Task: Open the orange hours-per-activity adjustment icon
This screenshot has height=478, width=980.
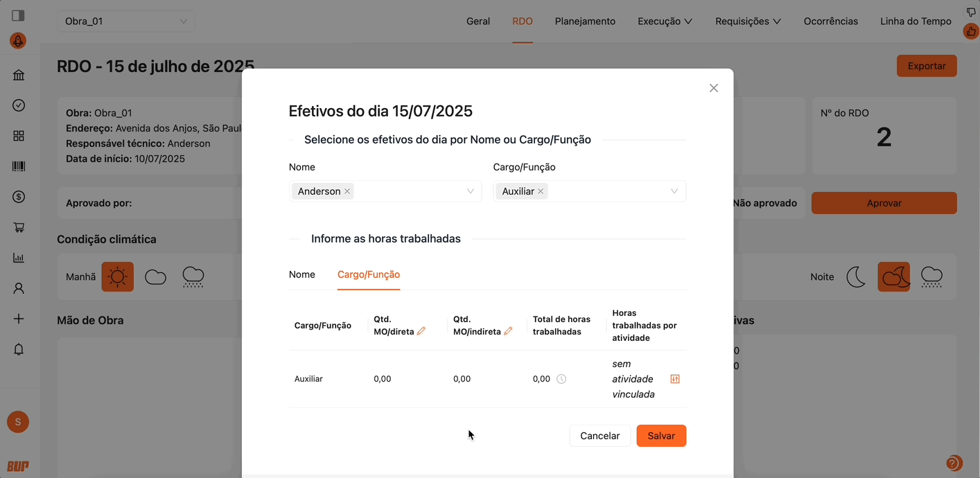Action: (674, 379)
